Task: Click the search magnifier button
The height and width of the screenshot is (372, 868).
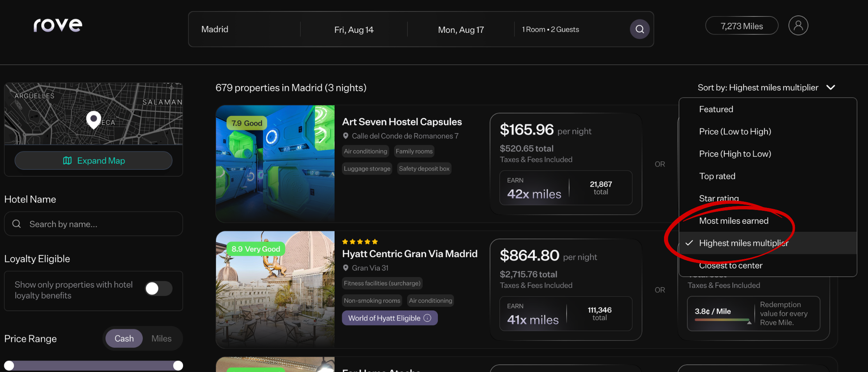Action: (x=639, y=29)
